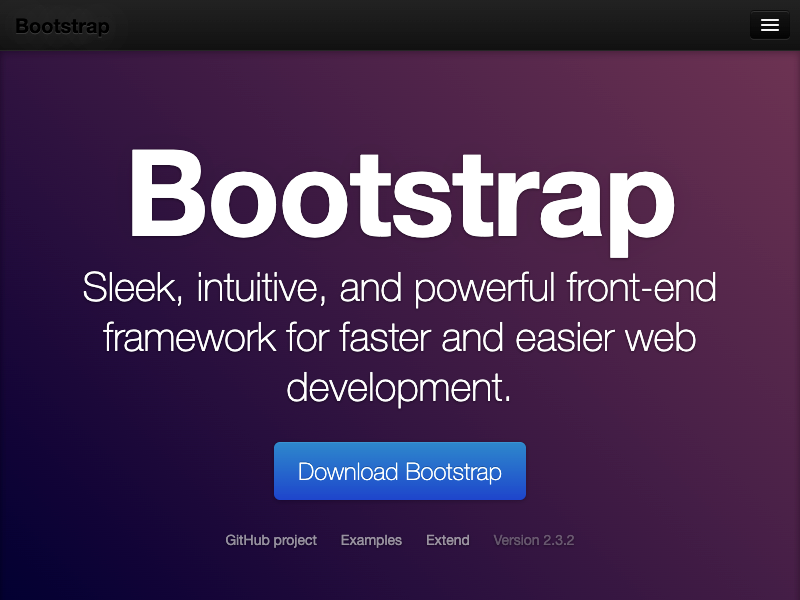Open the collapsed navigation hamburger menu
The width and height of the screenshot is (800, 600).
769,25
